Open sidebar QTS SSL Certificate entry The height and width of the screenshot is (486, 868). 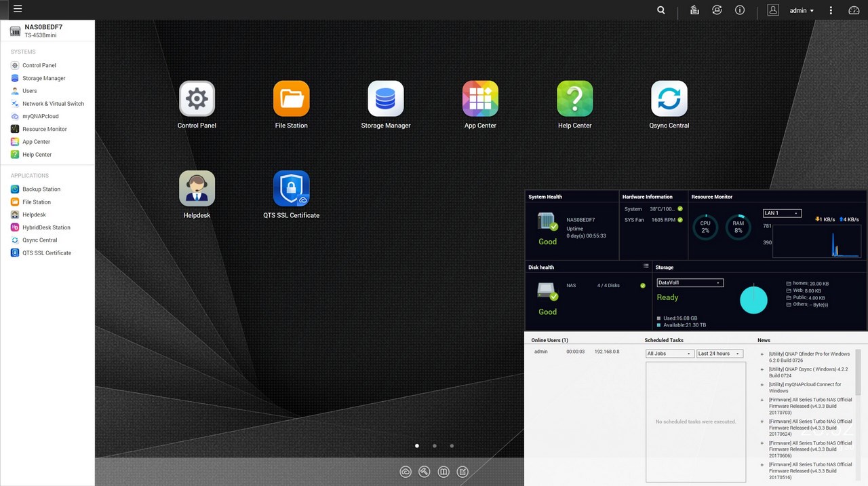(47, 253)
